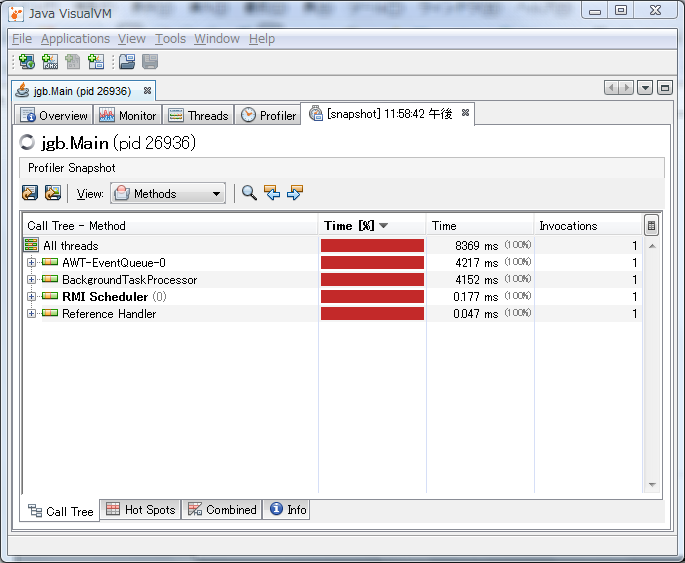Switch to the Call Tree bottom tab
The height and width of the screenshot is (563, 685).
60,511
